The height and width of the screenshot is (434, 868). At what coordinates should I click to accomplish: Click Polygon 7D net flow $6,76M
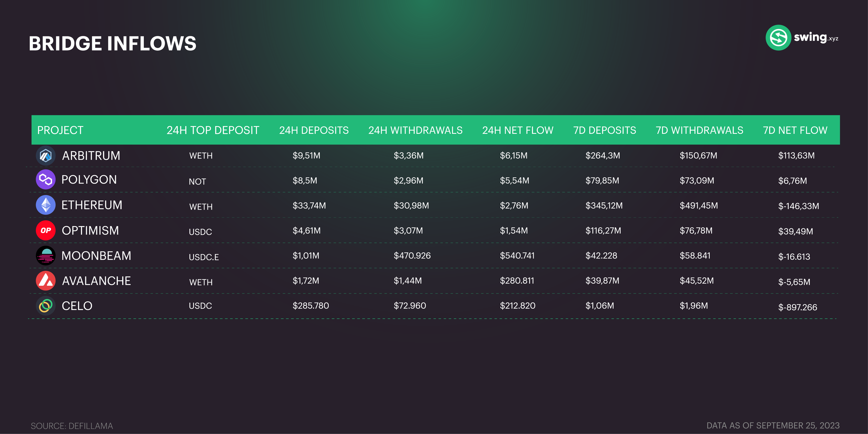click(793, 181)
